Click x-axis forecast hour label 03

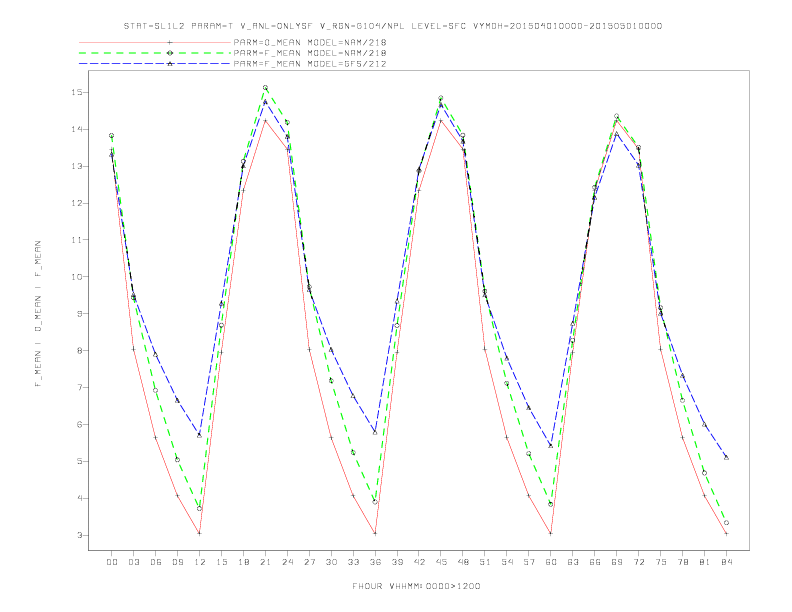[134, 562]
